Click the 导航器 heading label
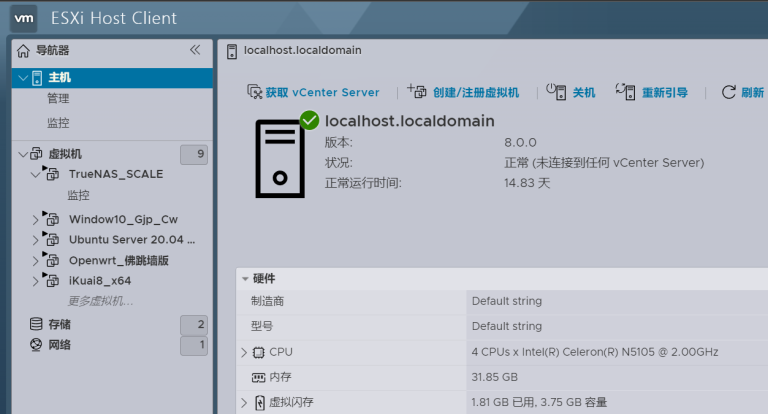 52,50
